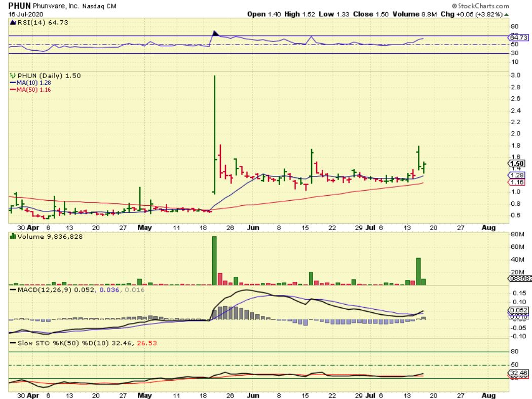The width and height of the screenshot is (532, 399).
Task: Click the 1.16 moving average price tag
Action: pyautogui.click(x=517, y=183)
